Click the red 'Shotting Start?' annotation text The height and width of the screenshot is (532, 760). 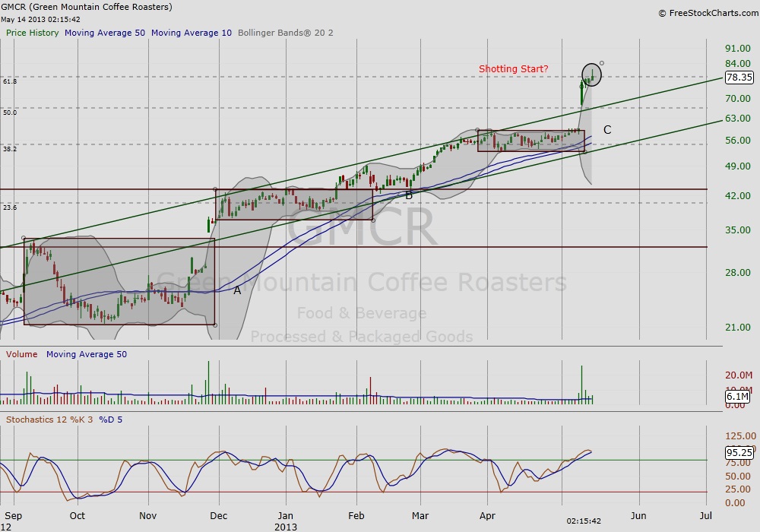pyautogui.click(x=513, y=69)
